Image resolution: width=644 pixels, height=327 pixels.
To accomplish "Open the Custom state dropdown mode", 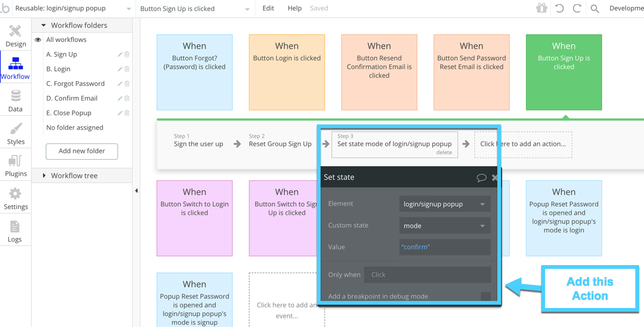I will tap(445, 225).
